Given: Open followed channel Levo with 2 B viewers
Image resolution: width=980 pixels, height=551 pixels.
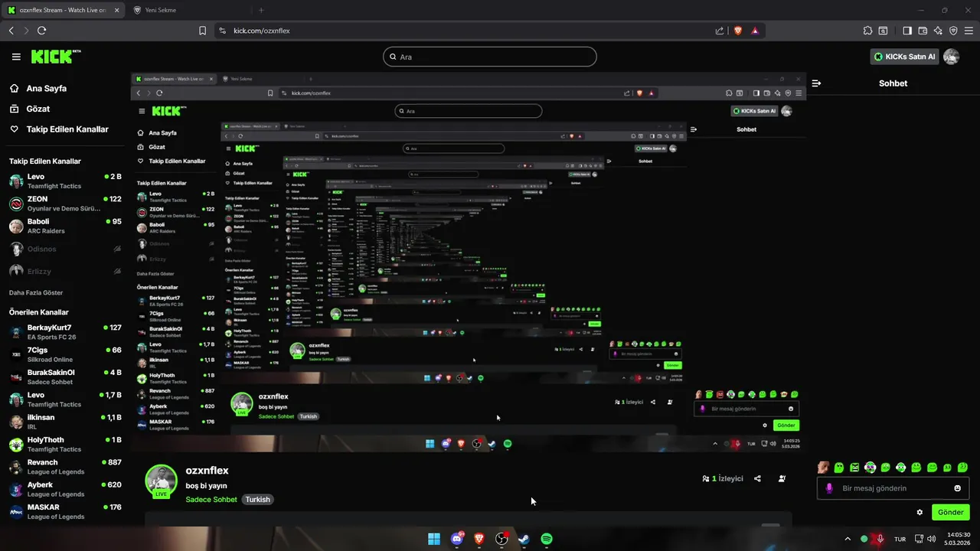Looking at the screenshot, I should point(65,181).
